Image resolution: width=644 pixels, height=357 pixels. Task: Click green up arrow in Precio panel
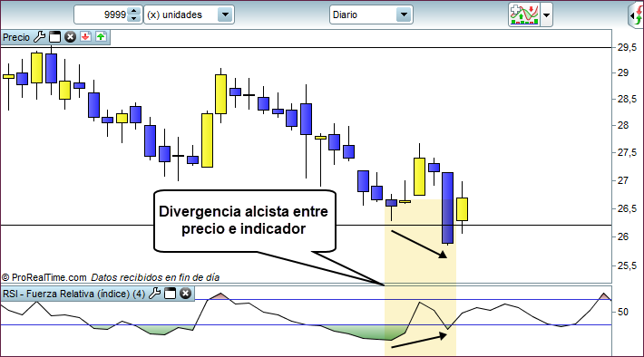101,36
